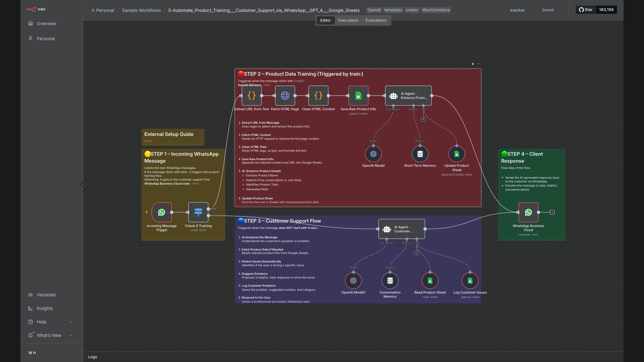Select the Update Product Sheet node
This screenshot has width=644, height=362.
457,154
